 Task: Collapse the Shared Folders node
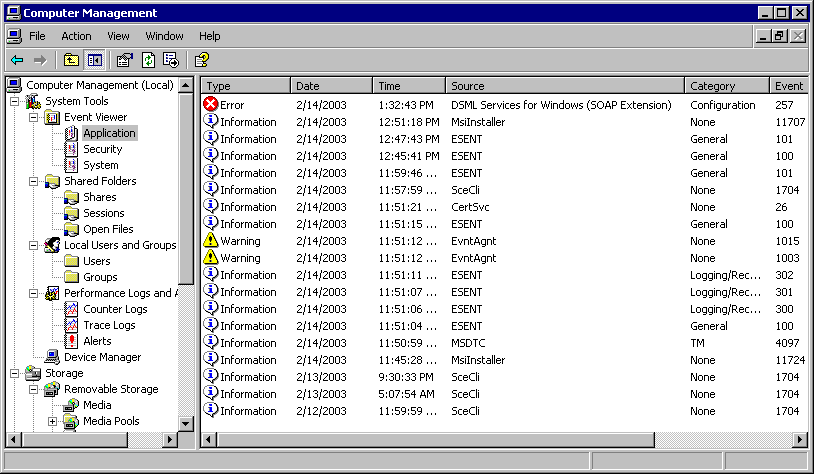(34, 181)
